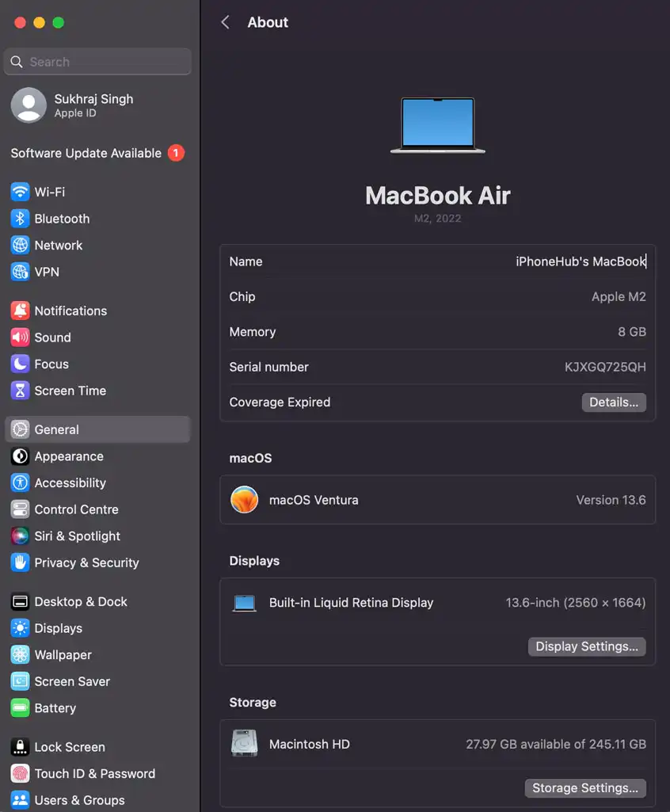Image resolution: width=670 pixels, height=812 pixels.
Task: Click the Macintosh HD drive icon
Action: (244, 744)
